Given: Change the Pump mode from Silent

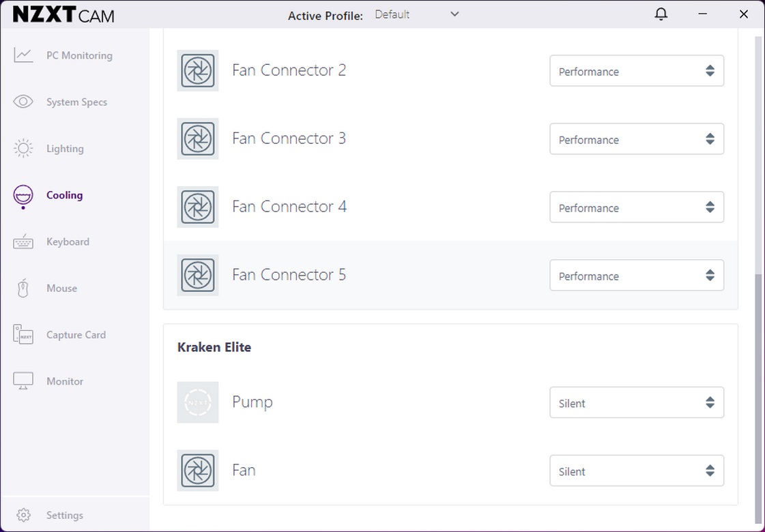Looking at the screenshot, I should [636, 403].
